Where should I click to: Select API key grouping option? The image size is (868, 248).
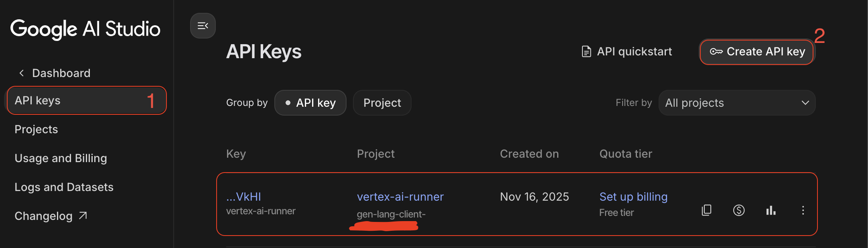(x=310, y=103)
